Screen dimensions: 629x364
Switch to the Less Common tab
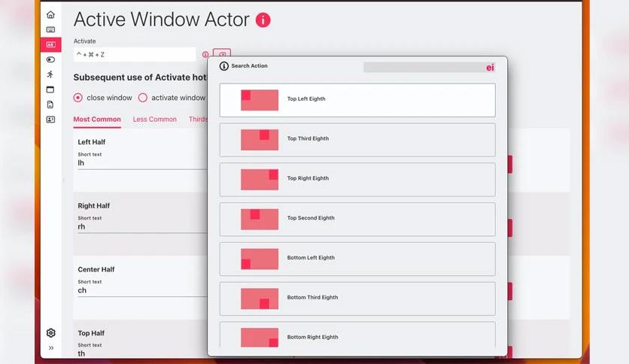click(x=155, y=120)
